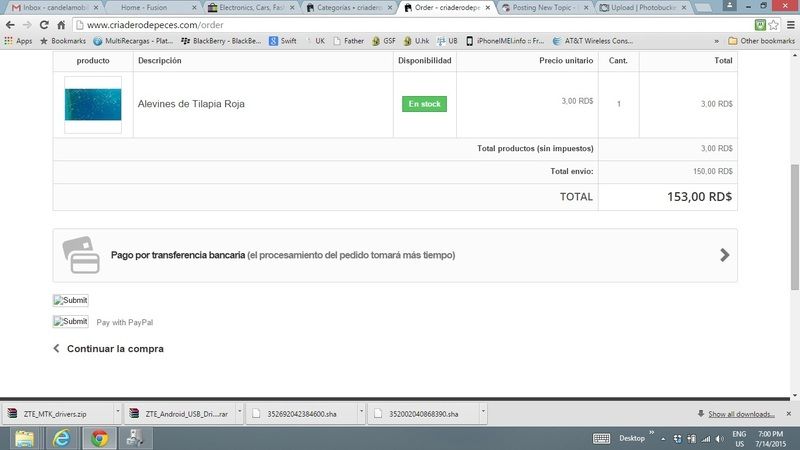The width and height of the screenshot is (800, 450).
Task: Open the browser home page
Action: pyautogui.click(x=61, y=24)
